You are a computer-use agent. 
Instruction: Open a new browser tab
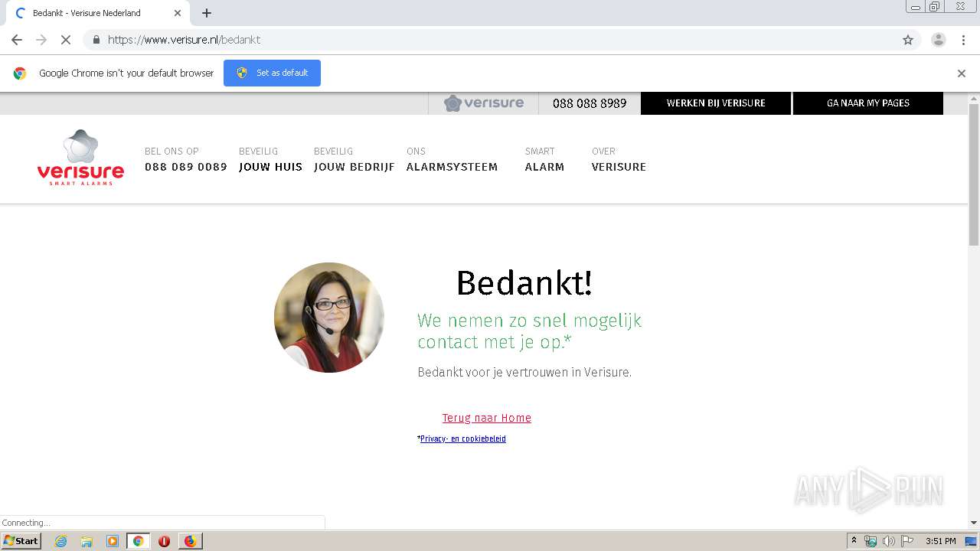pyautogui.click(x=207, y=13)
